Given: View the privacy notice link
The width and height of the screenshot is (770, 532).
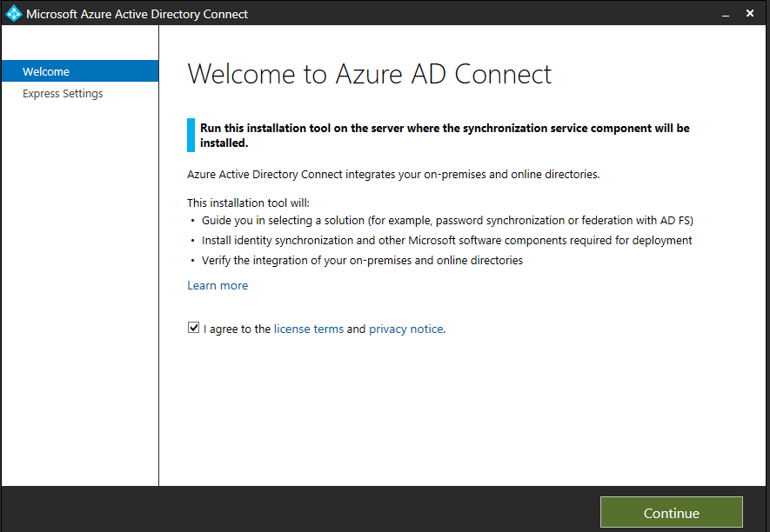Looking at the screenshot, I should click(x=406, y=329).
